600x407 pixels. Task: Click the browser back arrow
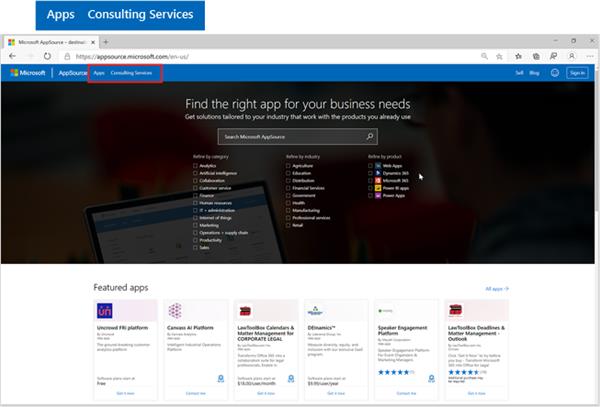(12, 57)
